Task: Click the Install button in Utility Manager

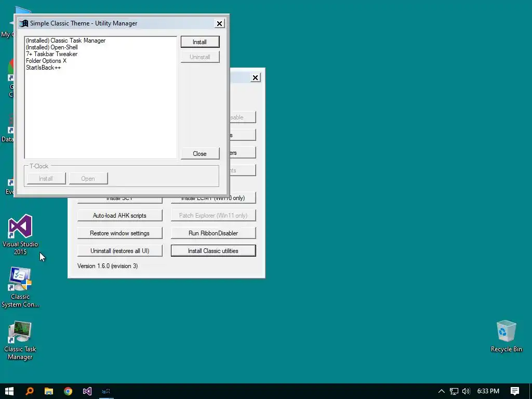Action: [200, 42]
